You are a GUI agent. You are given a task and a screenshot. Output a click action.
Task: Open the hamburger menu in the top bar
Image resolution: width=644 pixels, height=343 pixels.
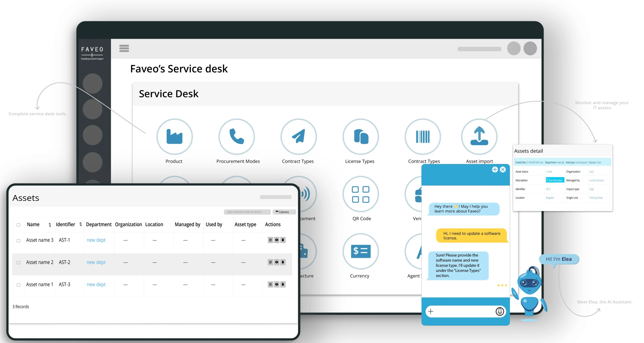[124, 48]
